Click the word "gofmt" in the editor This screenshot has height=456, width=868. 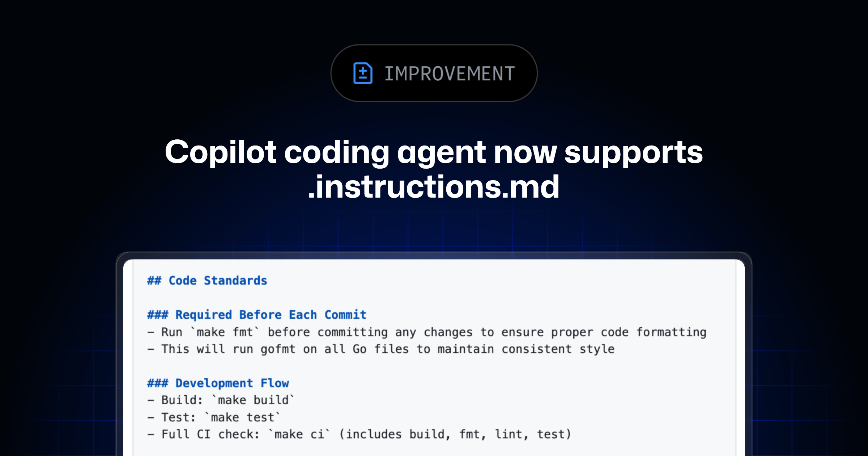click(278, 349)
